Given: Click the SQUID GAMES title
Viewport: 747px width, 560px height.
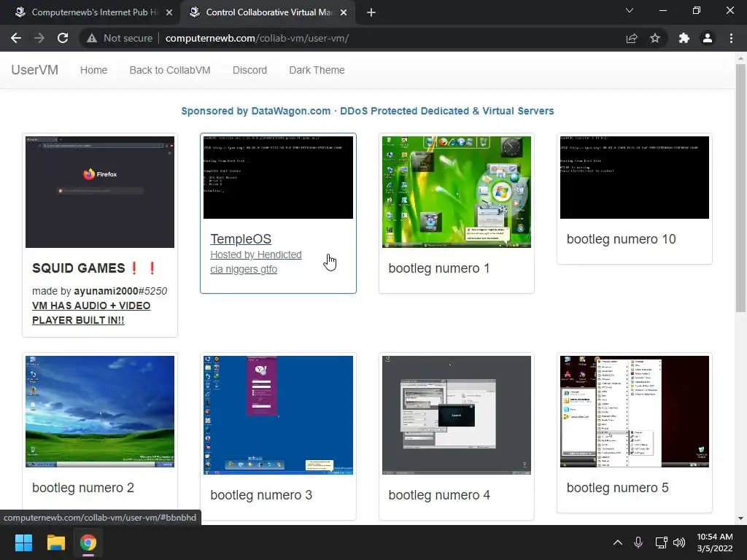Looking at the screenshot, I should [94, 268].
